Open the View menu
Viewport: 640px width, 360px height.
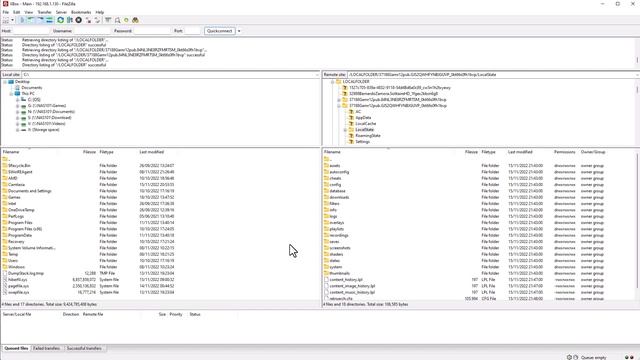point(29,12)
